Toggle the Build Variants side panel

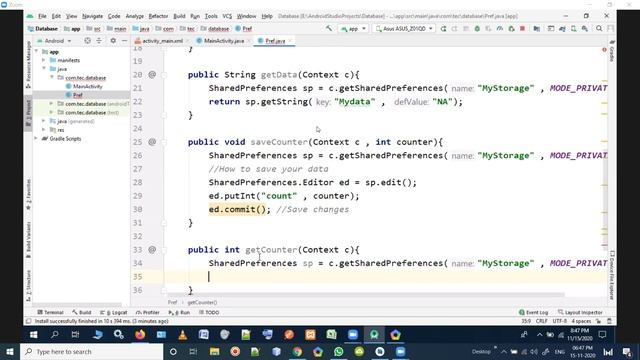pyautogui.click(x=28, y=240)
